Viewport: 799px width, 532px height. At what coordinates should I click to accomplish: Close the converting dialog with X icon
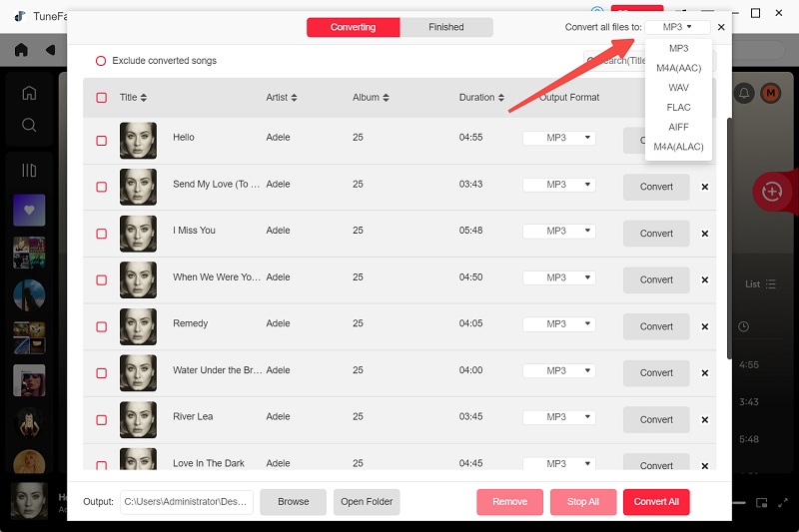pos(721,27)
